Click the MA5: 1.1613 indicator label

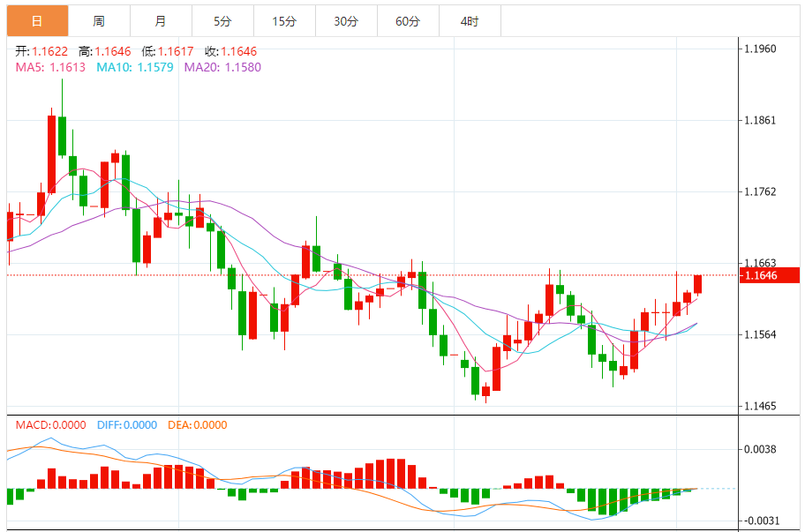50,67
